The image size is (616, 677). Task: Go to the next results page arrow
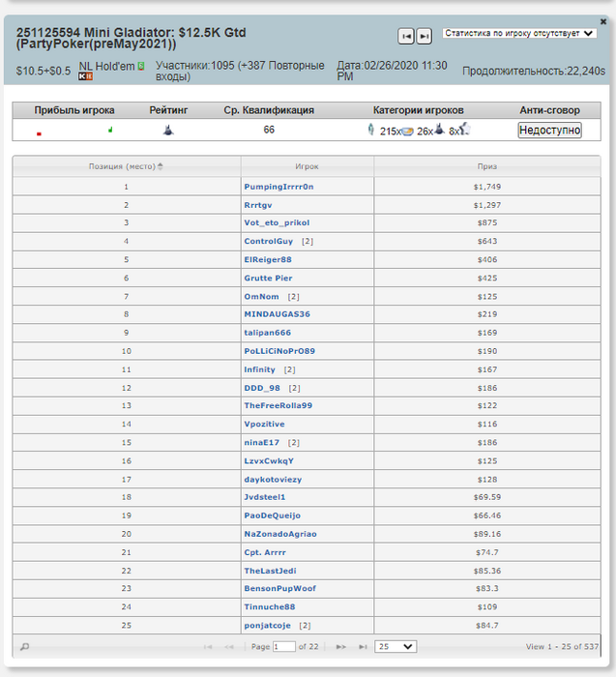click(341, 647)
